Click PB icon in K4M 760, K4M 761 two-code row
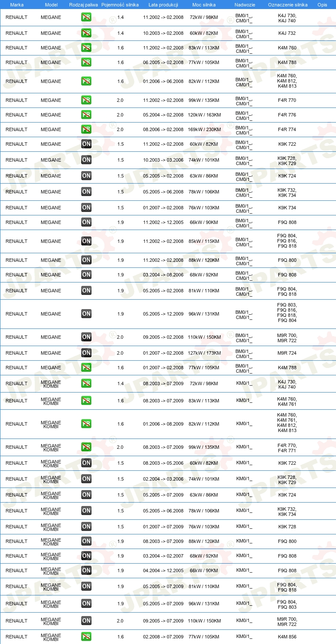 click(x=86, y=401)
